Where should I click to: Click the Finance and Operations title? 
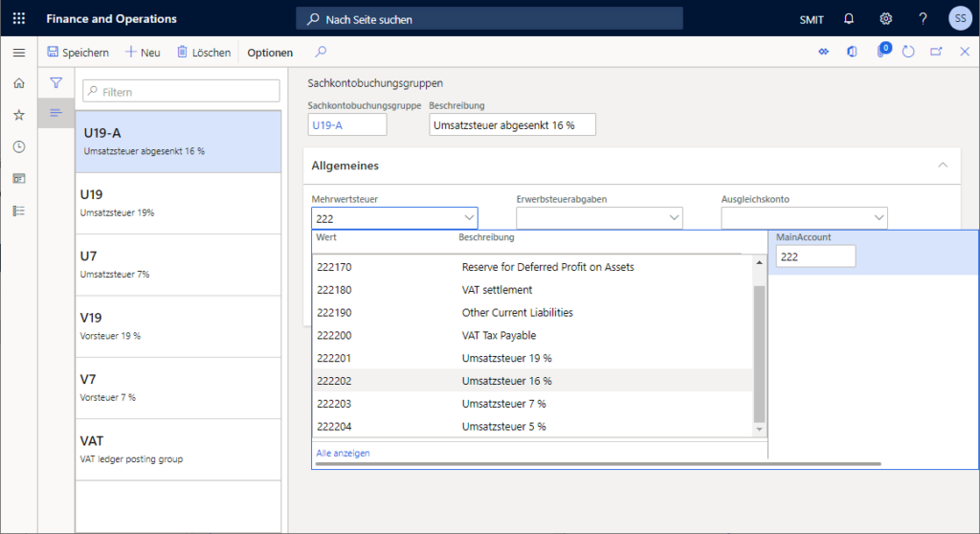coord(111,19)
